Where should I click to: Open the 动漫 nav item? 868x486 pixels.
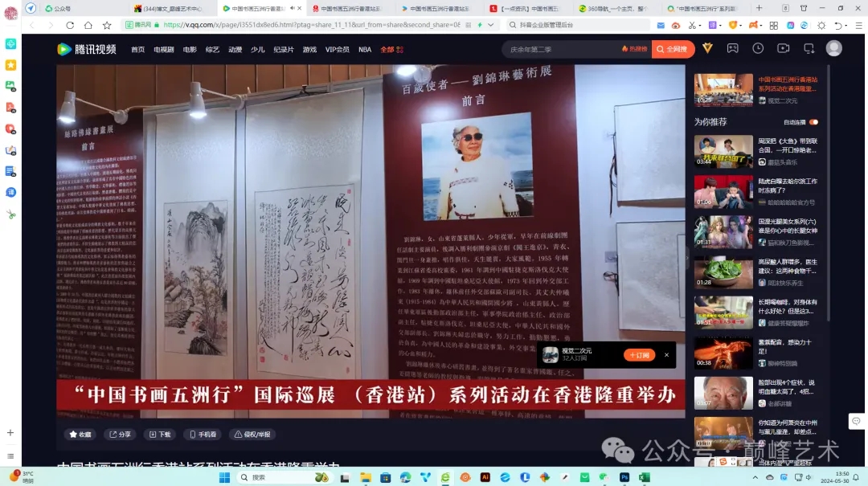click(x=235, y=49)
